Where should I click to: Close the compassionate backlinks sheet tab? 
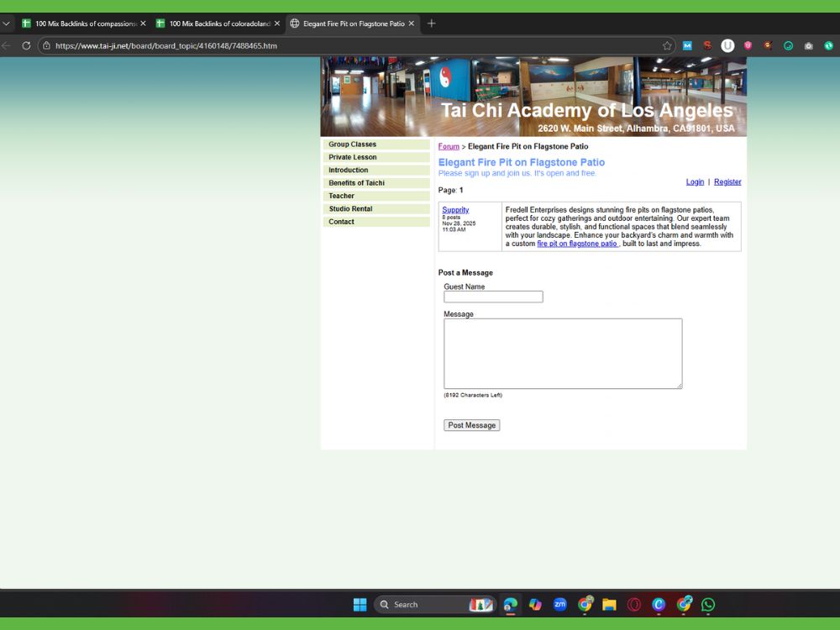(143, 24)
